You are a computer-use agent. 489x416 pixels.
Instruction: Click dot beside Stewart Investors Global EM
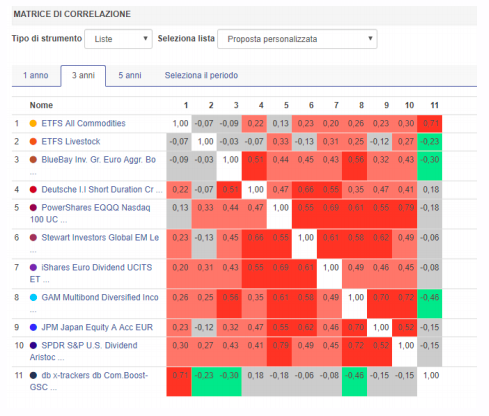point(33,238)
